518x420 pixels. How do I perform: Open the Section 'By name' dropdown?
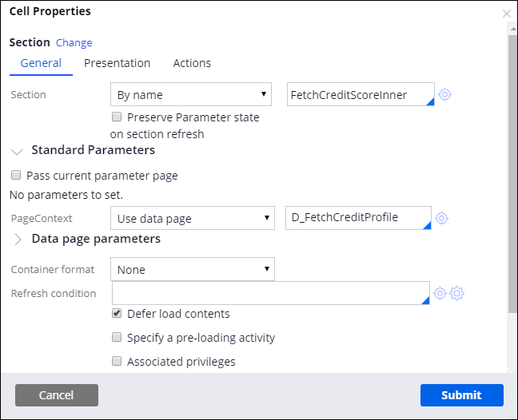pos(192,95)
